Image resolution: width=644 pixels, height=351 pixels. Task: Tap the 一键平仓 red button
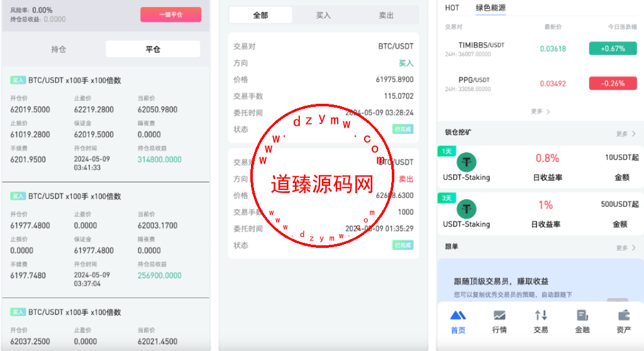[171, 14]
